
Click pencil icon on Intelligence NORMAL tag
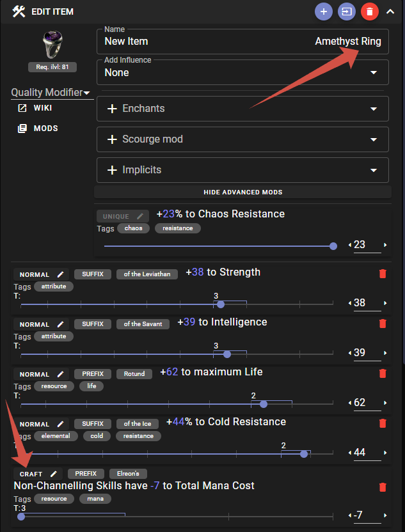[60, 324]
